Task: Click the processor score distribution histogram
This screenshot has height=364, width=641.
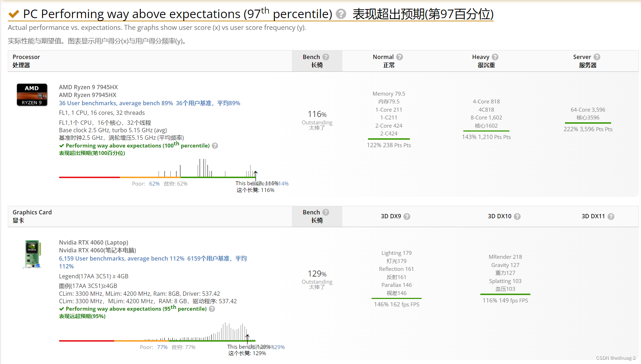Action: 157,168
